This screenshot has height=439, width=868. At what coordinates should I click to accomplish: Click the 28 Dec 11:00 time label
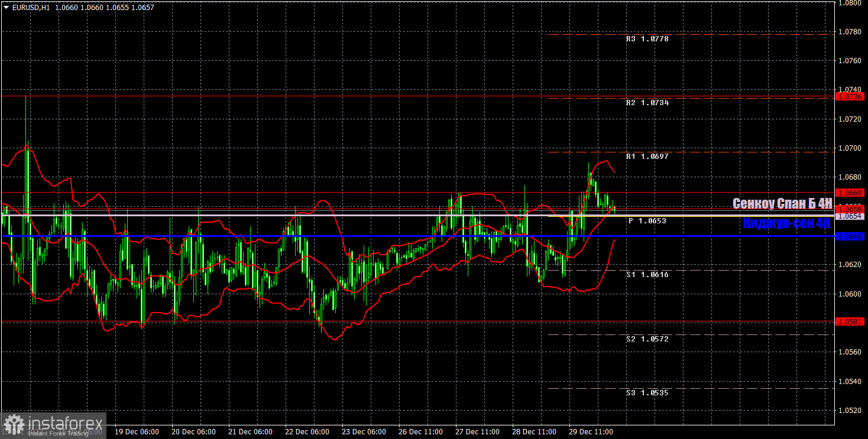pyautogui.click(x=535, y=432)
